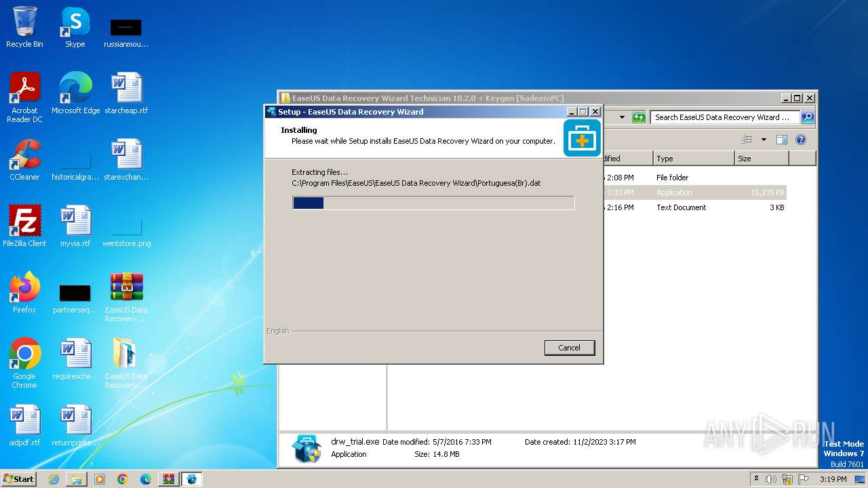Open CCleaner desktop shortcut

pyautogui.click(x=24, y=160)
